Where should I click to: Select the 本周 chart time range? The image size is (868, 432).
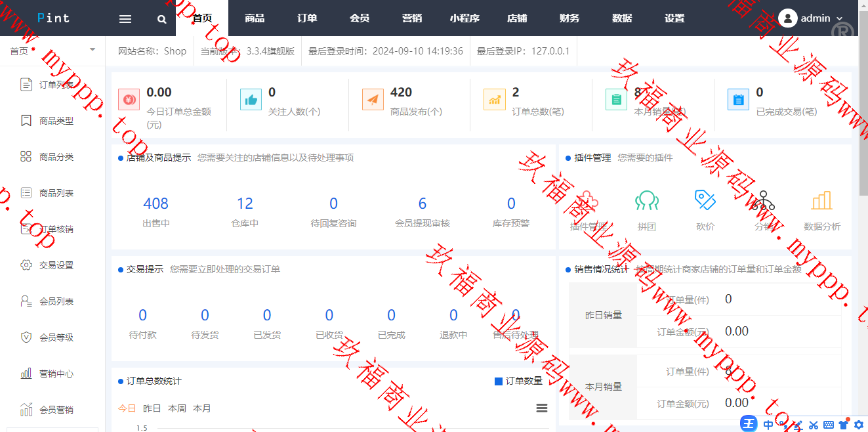pos(176,408)
